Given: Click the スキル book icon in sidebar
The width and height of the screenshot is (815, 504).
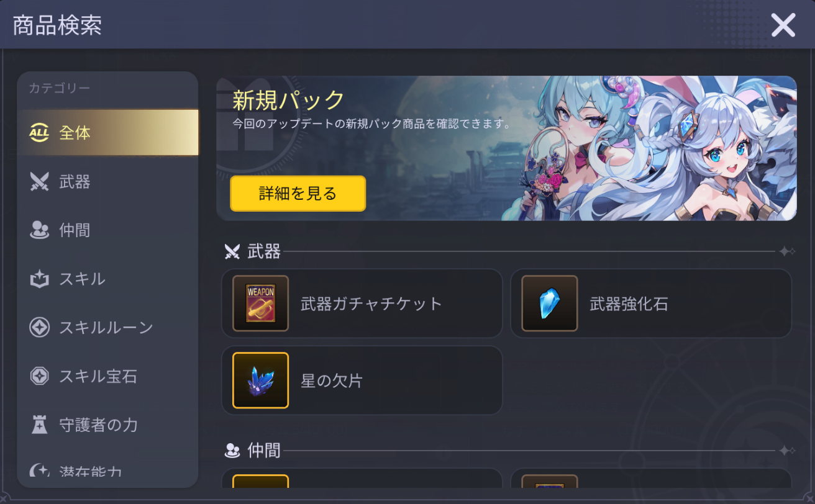Looking at the screenshot, I should [x=39, y=279].
